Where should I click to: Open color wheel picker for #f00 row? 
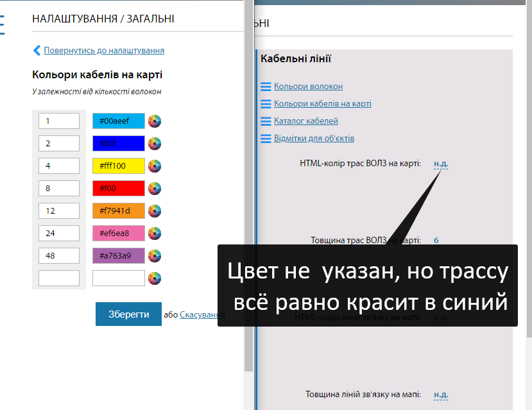pyautogui.click(x=155, y=188)
